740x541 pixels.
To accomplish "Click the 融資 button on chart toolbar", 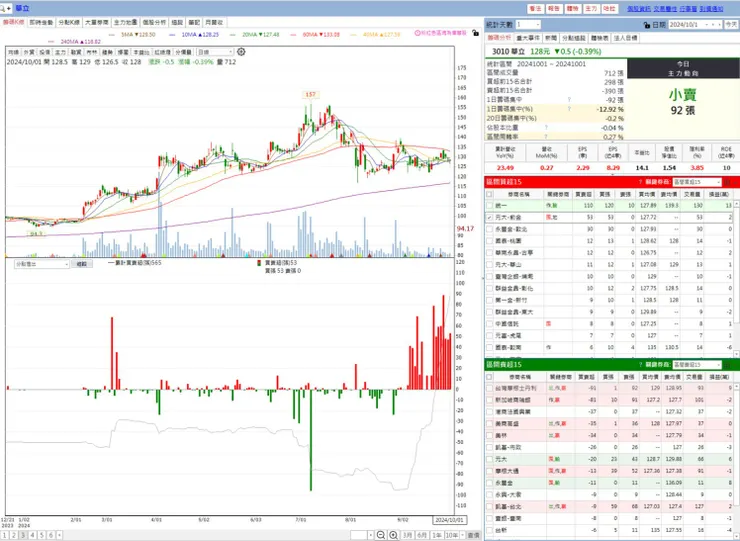I will (x=76, y=52).
